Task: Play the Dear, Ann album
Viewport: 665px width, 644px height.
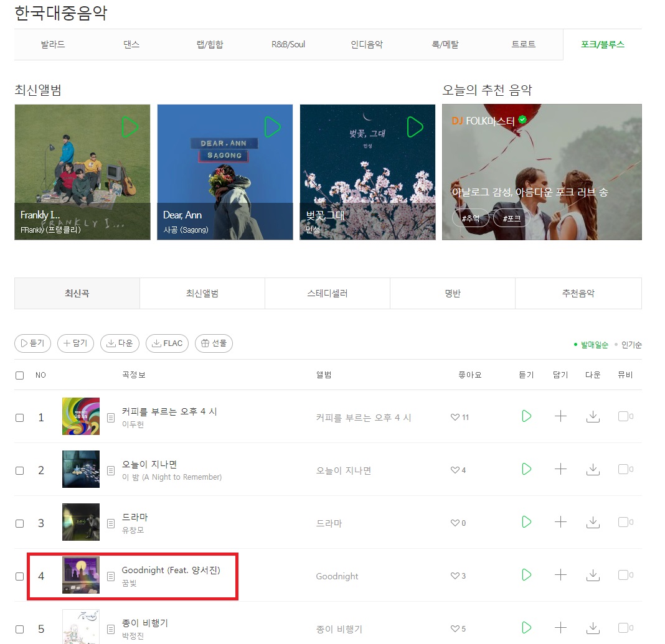Action: pos(272,127)
